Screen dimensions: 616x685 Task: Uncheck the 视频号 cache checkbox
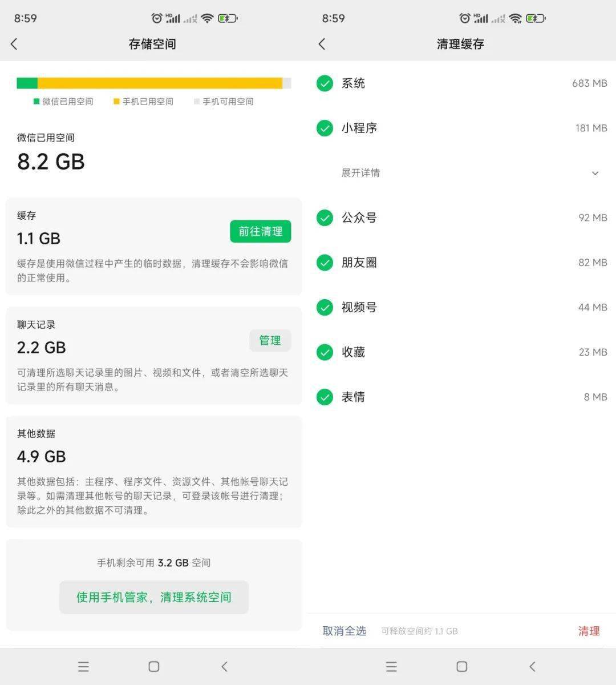click(325, 307)
